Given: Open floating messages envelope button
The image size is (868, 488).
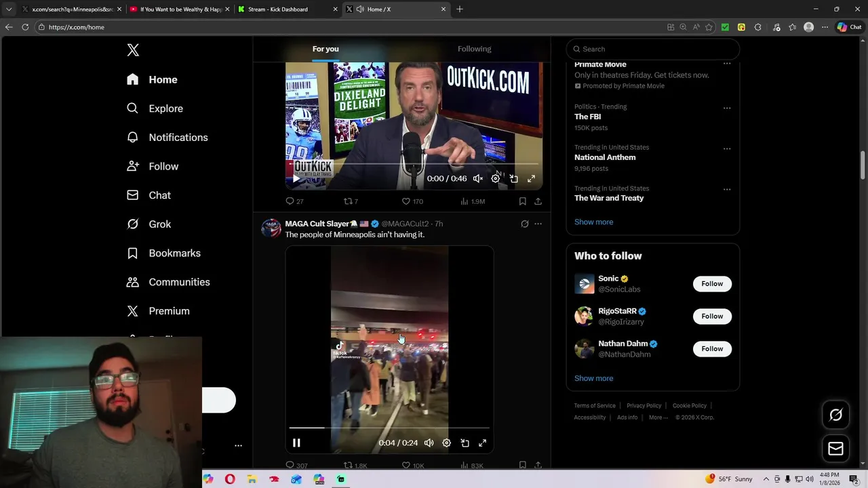Looking at the screenshot, I should coord(835,449).
